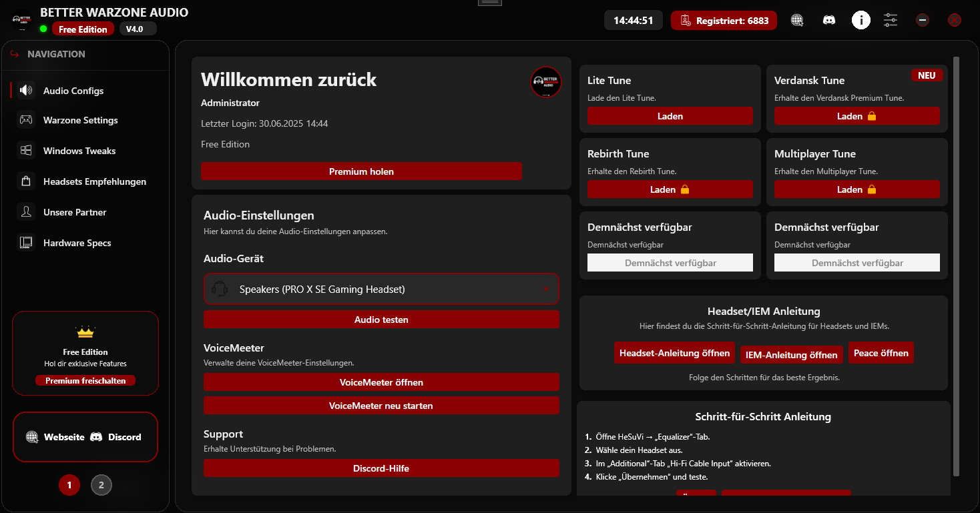Click the 'Willkommen zurück' heading
Viewport: 980px width, 513px height.
[288, 80]
